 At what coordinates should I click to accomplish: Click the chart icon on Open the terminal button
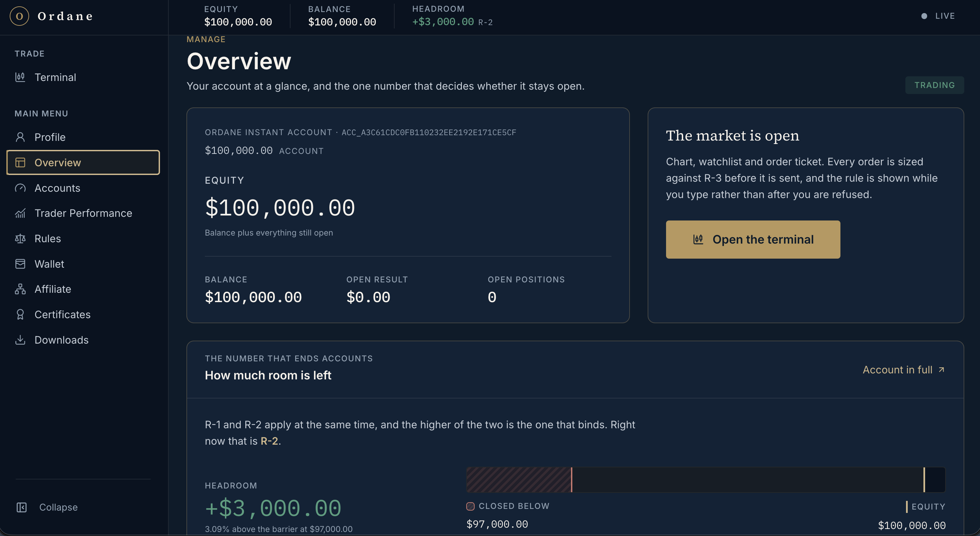[x=698, y=239]
